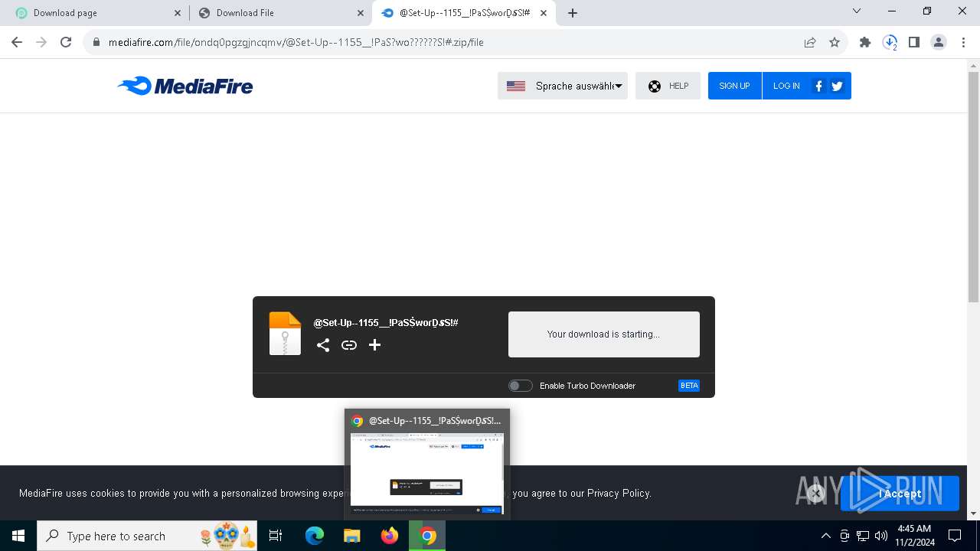Click the SIGN UP button
980x551 pixels.
click(734, 86)
